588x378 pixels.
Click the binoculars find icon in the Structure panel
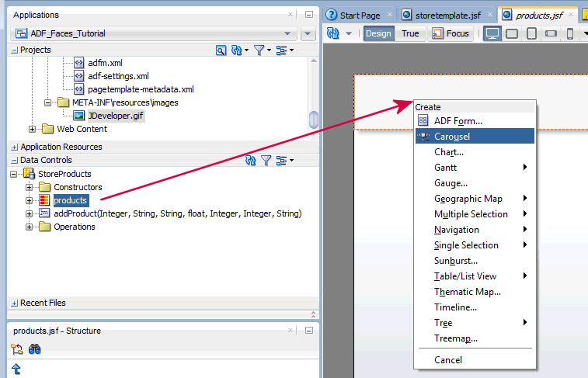(x=34, y=349)
